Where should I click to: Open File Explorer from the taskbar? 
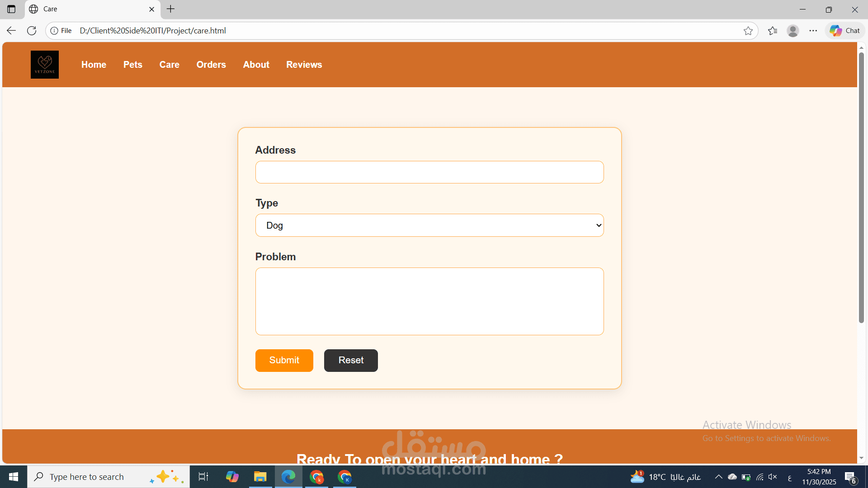tap(260, 477)
